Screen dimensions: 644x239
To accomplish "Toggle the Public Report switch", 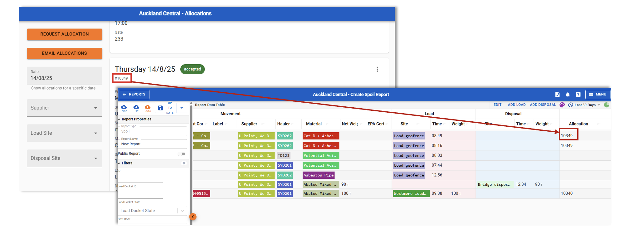I will [x=182, y=154].
